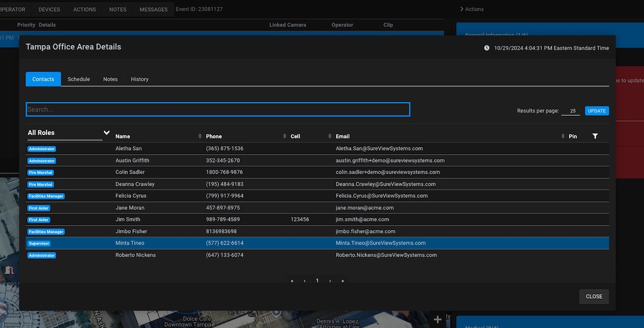
Task: Click Colin Sadler's Fire Marshal badge
Action: 41,172
